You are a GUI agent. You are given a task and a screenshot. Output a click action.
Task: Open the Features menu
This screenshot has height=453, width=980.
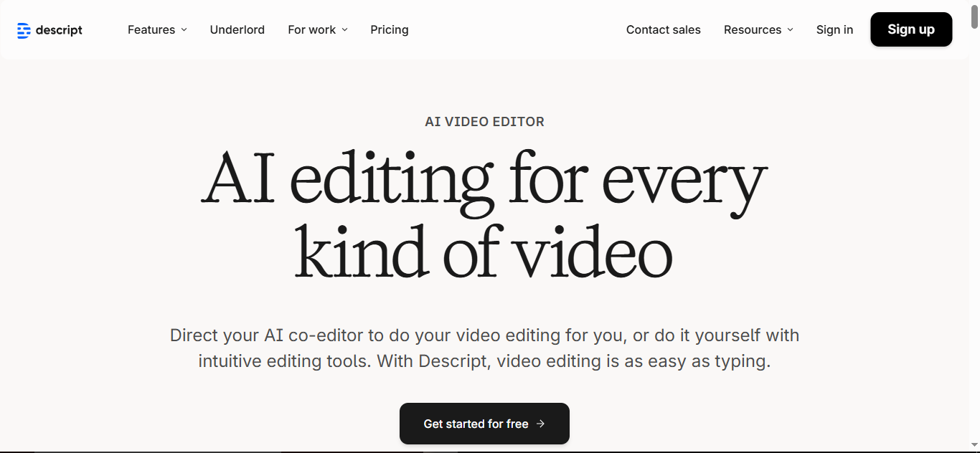pyautogui.click(x=151, y=30)
